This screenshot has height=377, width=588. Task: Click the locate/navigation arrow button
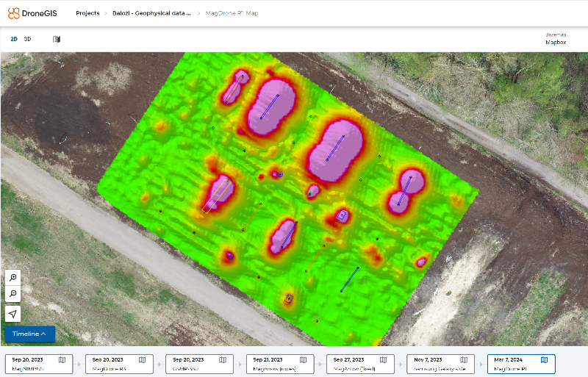click(x=13, y=314)
